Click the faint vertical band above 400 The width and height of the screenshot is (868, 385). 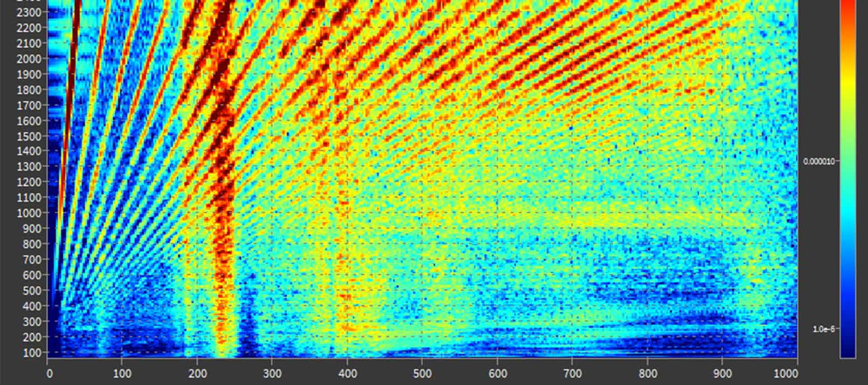pyautogui.click(x=343, y=242)
